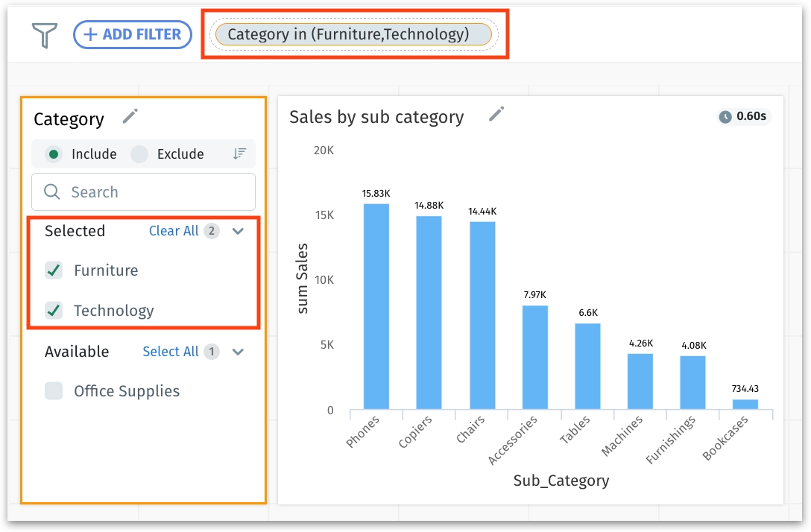Click the Phones bar in the chart
The image size is (811, 532).
376,305
